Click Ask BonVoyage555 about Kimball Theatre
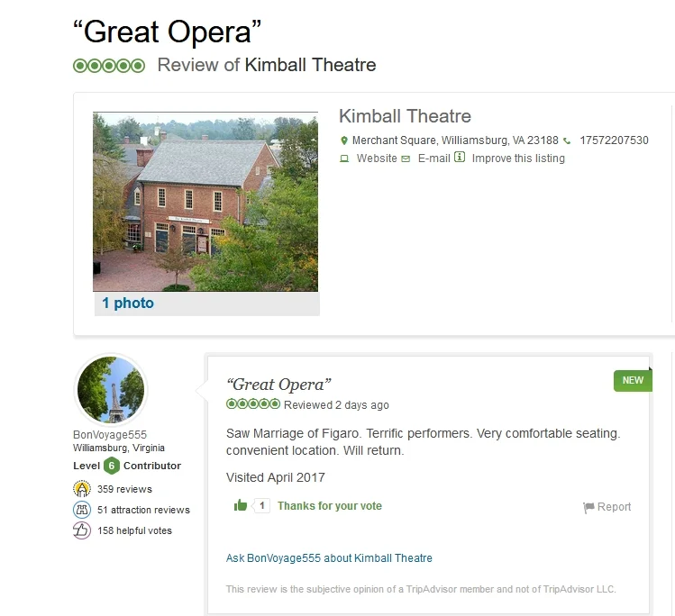The image size is (675, 616). point(329,558)
